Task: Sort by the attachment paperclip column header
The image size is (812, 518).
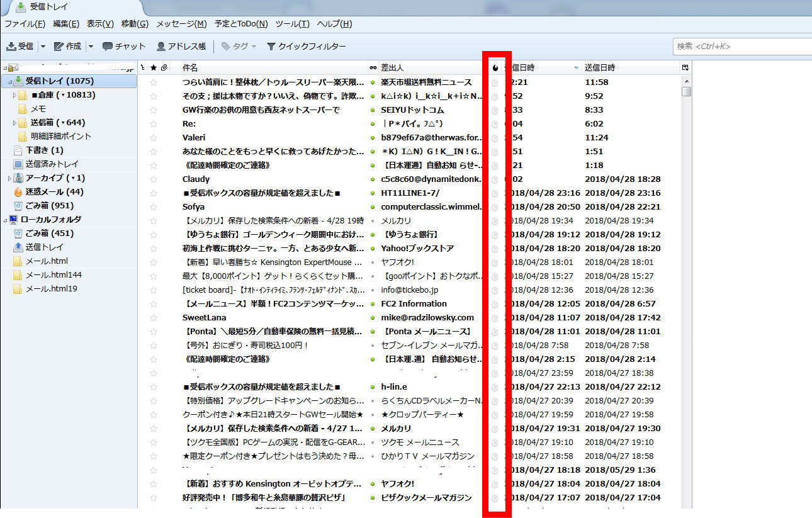Action: 164,67
